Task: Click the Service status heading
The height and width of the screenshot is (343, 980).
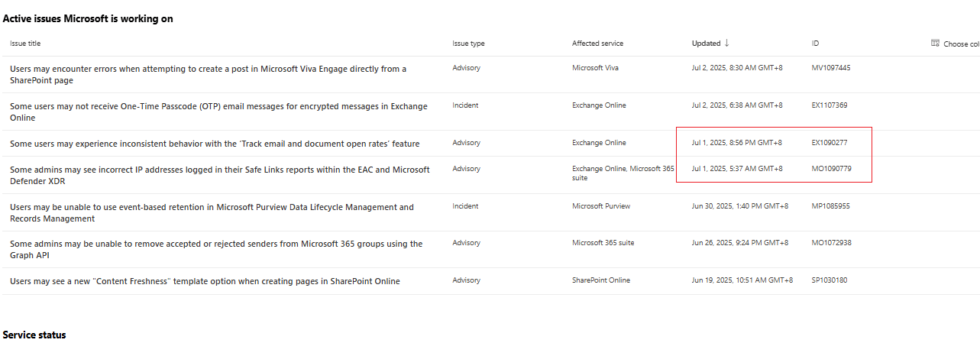Action: [x=34, y=335]
